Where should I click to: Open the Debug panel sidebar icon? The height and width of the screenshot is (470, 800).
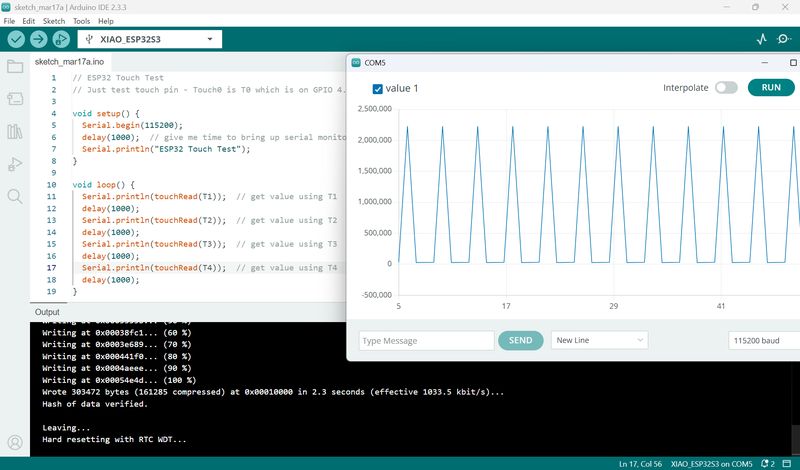coord(15,164)
